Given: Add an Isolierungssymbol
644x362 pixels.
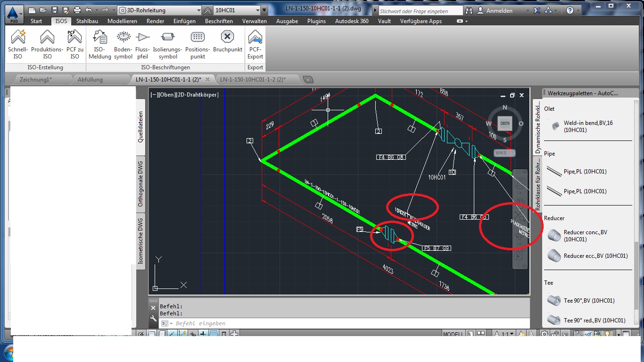Looking at the screenshot, I should (x=167, y=45).
